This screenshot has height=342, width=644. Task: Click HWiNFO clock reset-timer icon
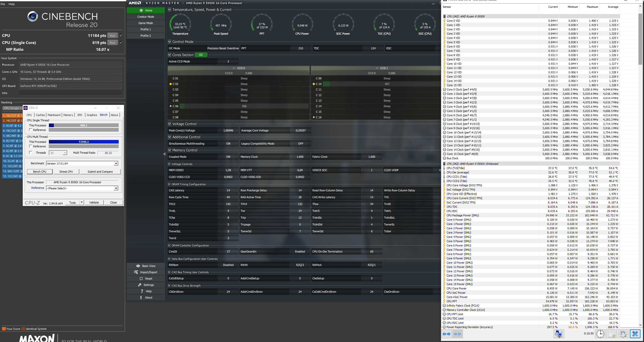pyautogui.click(x=600, y=334)
